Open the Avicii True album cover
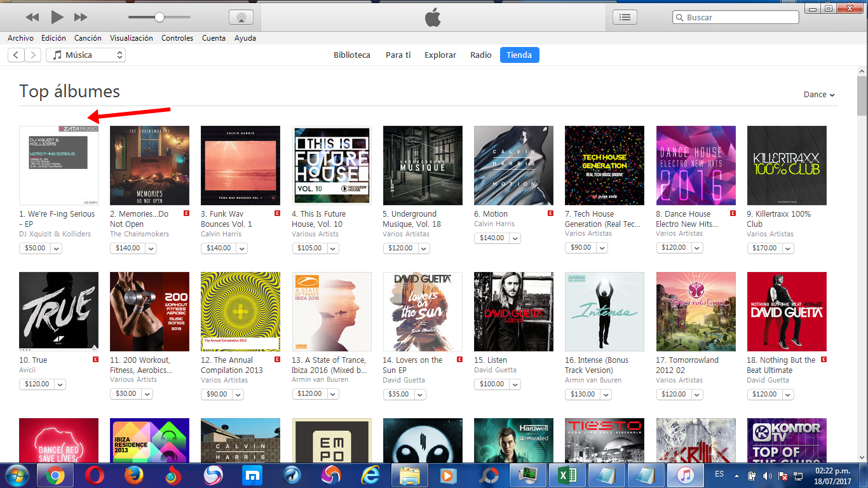 (x=58, y=311)
